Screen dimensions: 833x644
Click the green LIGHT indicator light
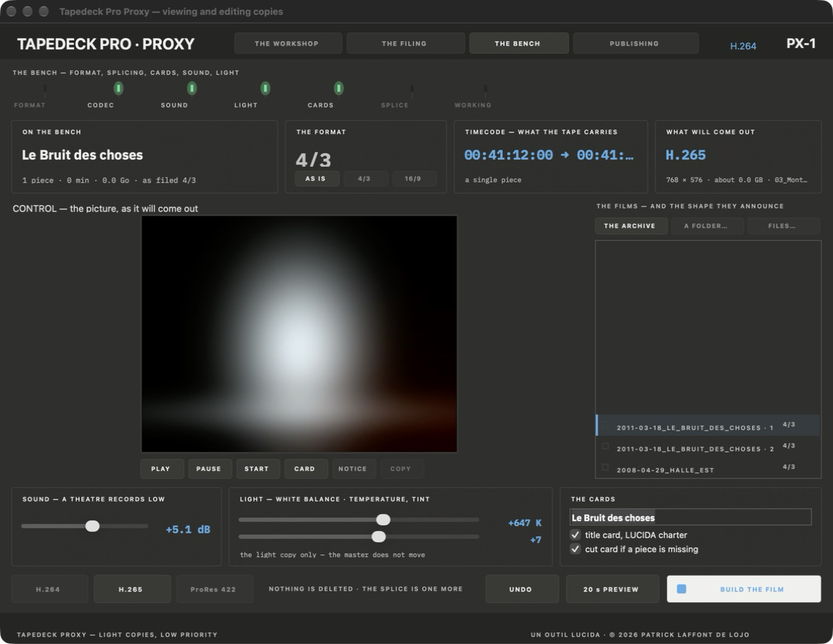coord(265,88)
